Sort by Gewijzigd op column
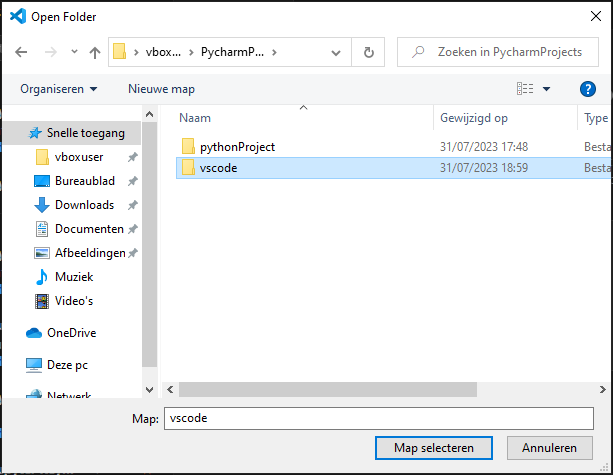Image resolution: width=613 pixels, height=475 pixels. pyautogui.click(x=474, y=118)
